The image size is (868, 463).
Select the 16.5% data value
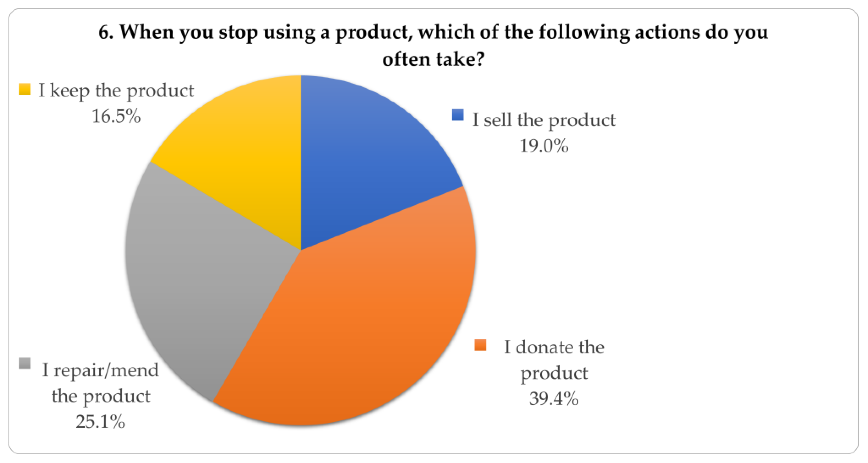click(116, 116)
